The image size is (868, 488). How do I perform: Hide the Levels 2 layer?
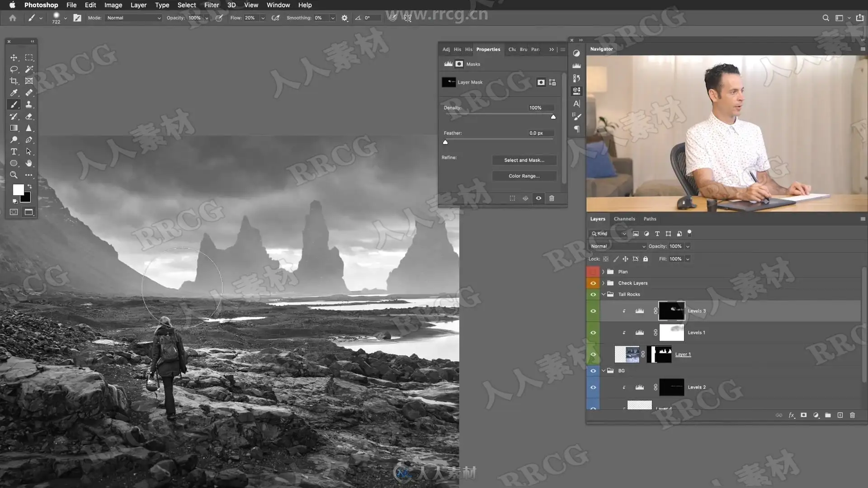click(593, 387)
